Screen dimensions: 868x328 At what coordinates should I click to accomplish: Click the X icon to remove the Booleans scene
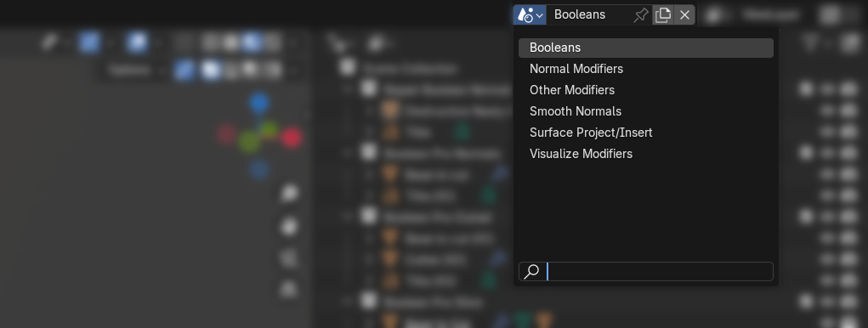tap(684, 15)
